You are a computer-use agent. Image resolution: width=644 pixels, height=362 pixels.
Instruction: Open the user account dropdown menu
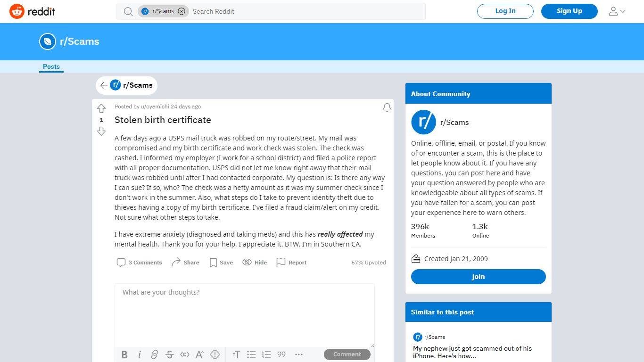[617, 11]
